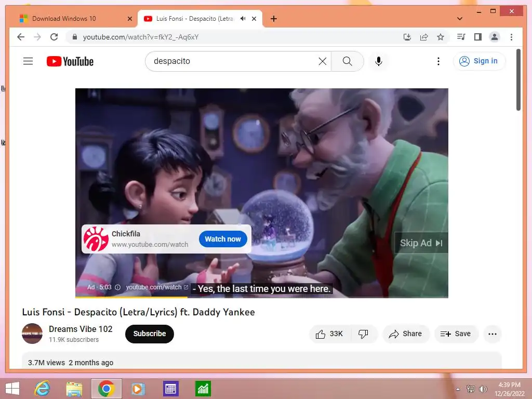Open Chrome's three-dot menu
This screenshot has height=399, width=532.
511,37
